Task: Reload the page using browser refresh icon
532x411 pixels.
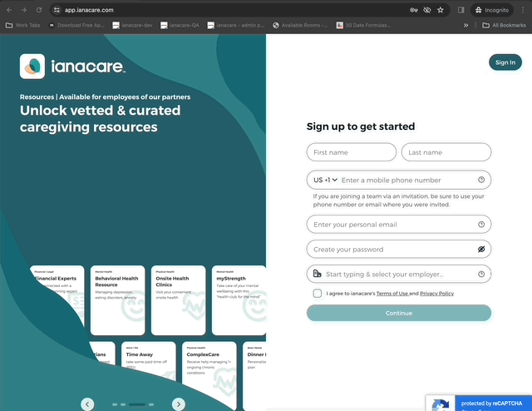Action: coord(39,10)
